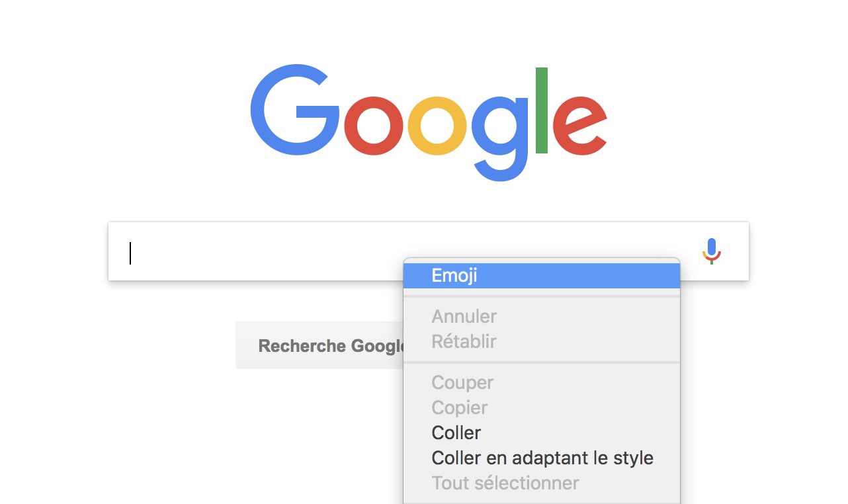848x504 pixels.
Task: Click the blue lowercase g in the logo
Action: [x=500, y=132]
